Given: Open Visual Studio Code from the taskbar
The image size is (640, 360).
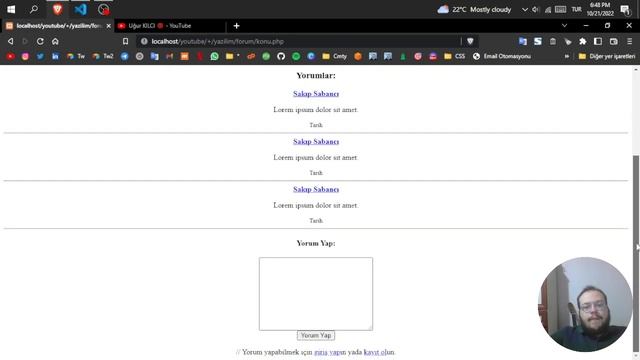Looking at the screenshot, I should 80,9.
